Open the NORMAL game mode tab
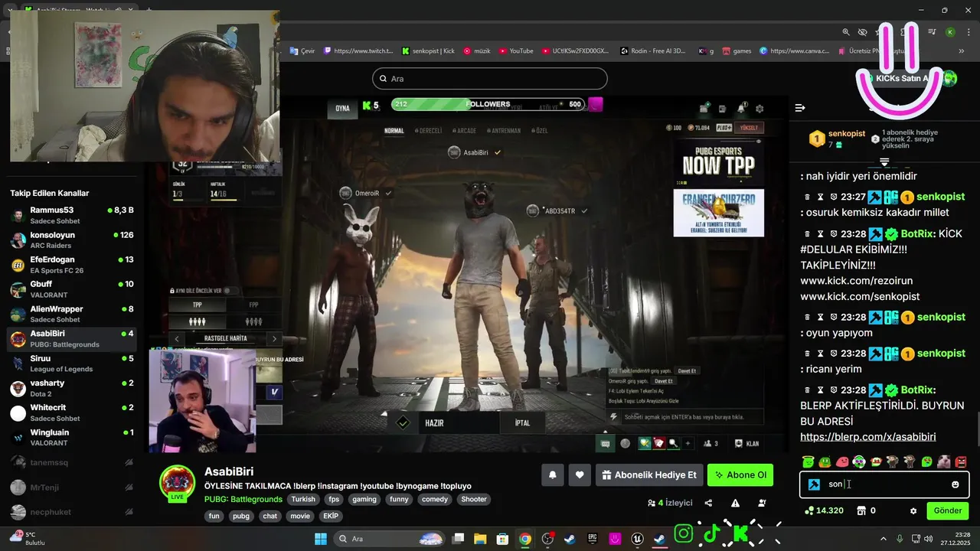 (394, 131)
